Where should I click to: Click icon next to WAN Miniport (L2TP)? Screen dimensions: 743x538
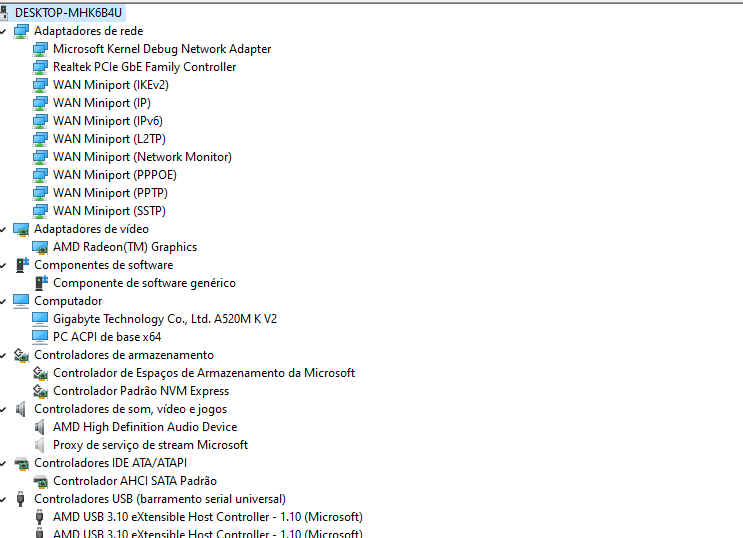click(40, 139)
